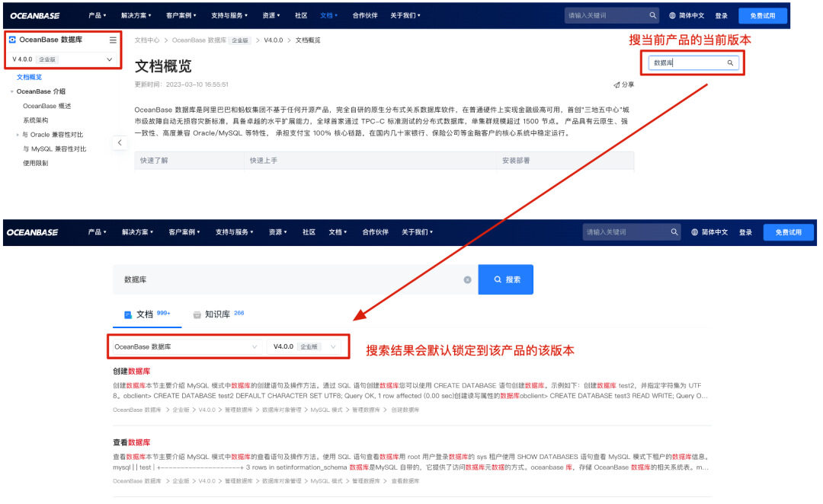Select 使用限制 in the sidebar
This screenshot has width=823, height=504.
pyautogui.click(x=36, y=163)
